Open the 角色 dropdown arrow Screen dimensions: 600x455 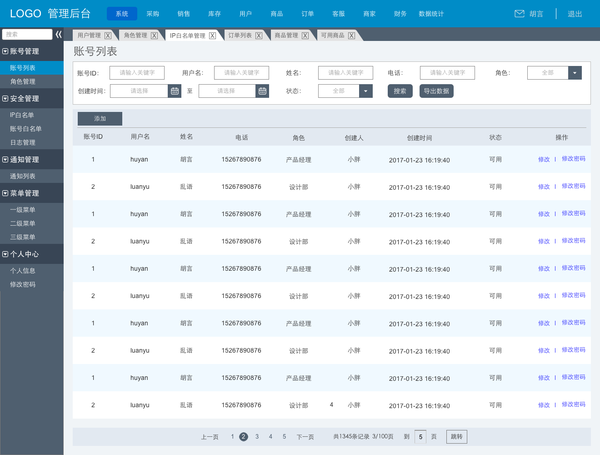click(x=575, y=73)
